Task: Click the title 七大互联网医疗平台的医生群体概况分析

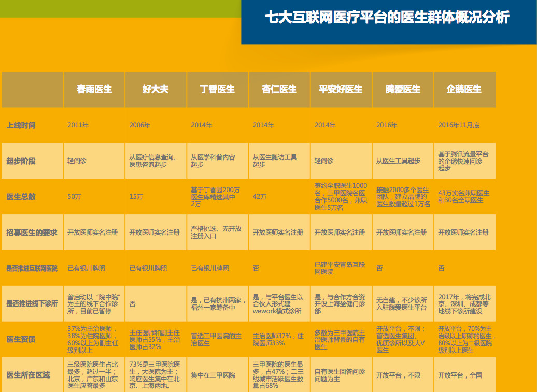Action: pyautogui.click(x=387, y=17)
